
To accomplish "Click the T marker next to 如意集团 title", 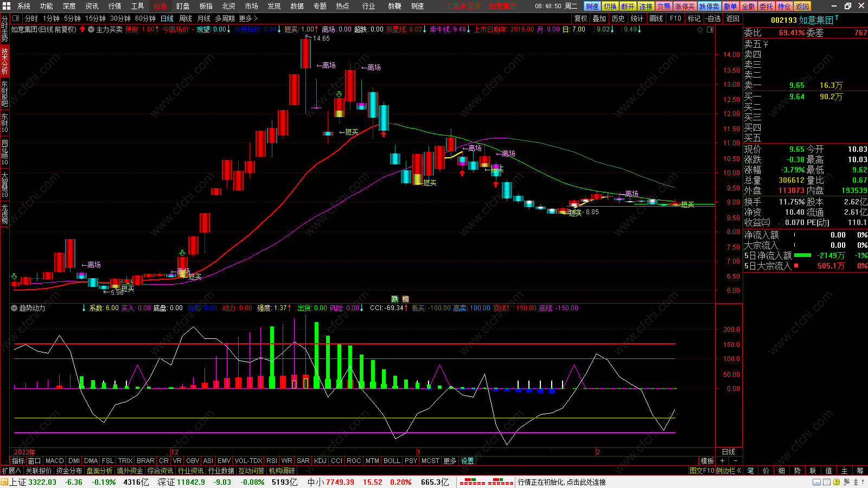I will (837, 18).
